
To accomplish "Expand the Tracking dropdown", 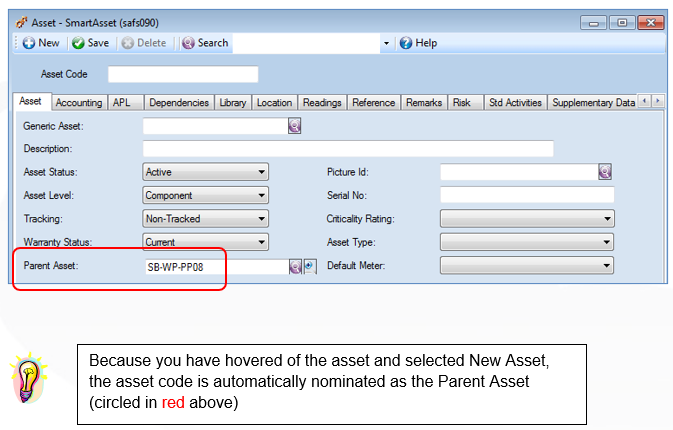I will 205,218.
